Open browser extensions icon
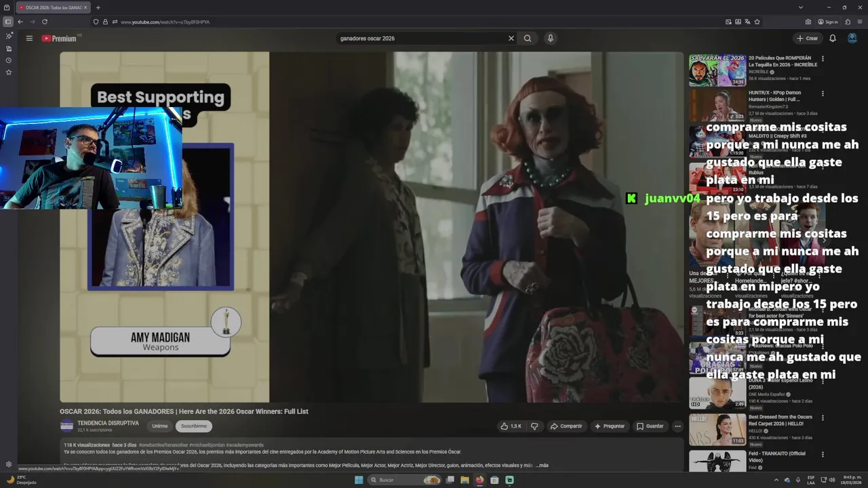 point(848,22)
